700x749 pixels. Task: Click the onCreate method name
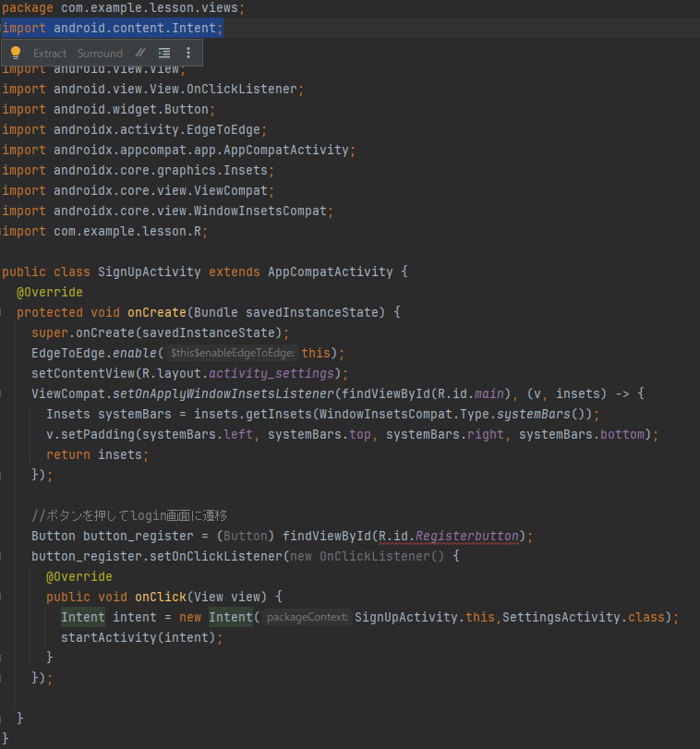point(157,312)
